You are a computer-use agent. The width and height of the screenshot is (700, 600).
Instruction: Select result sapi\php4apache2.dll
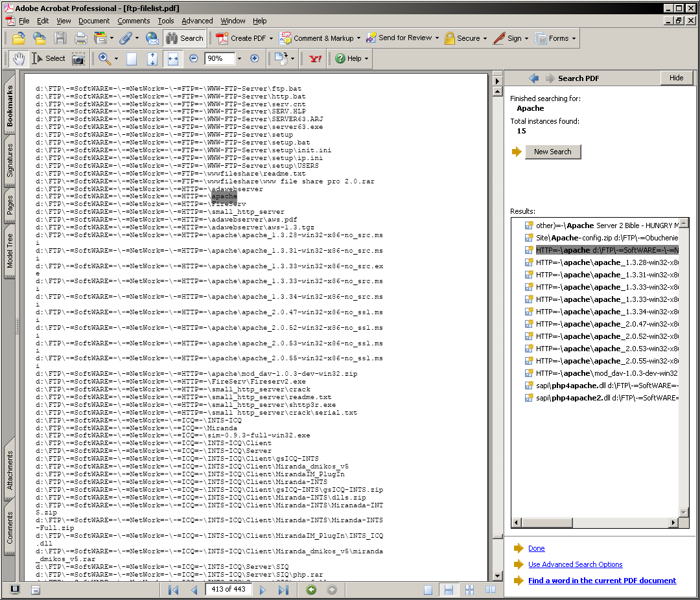point(601,398)
